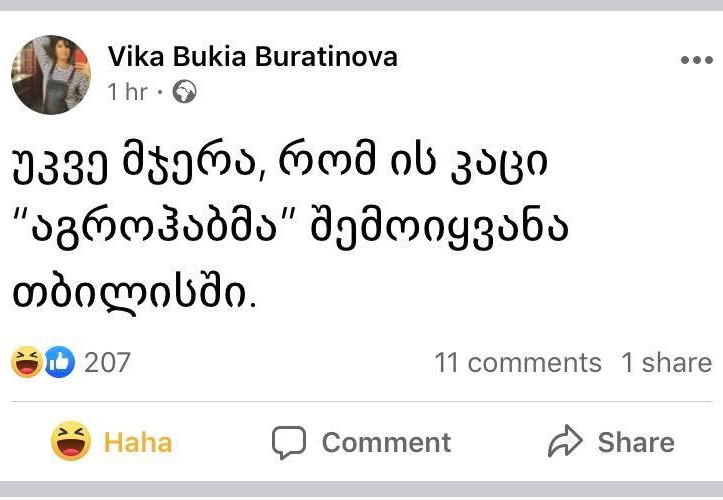Click the "1 hr" post timestamp
The height and width of the screenshot is (500, 723).
(127, 92)
